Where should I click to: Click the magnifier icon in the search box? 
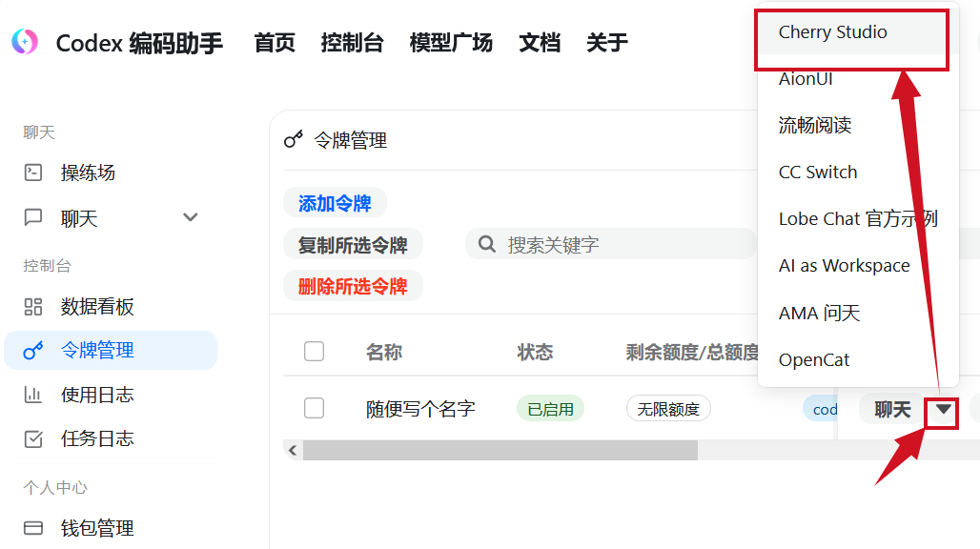pyautogui.click(x=487, y=244)
